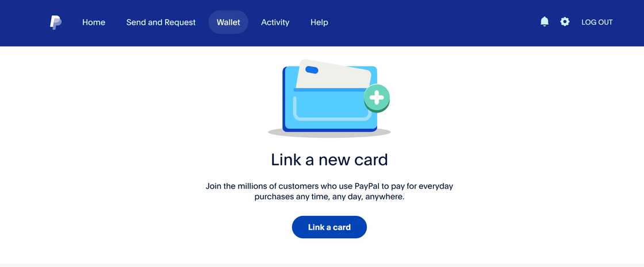
Task: Go to the Home page
Action: tap(94, 22)
